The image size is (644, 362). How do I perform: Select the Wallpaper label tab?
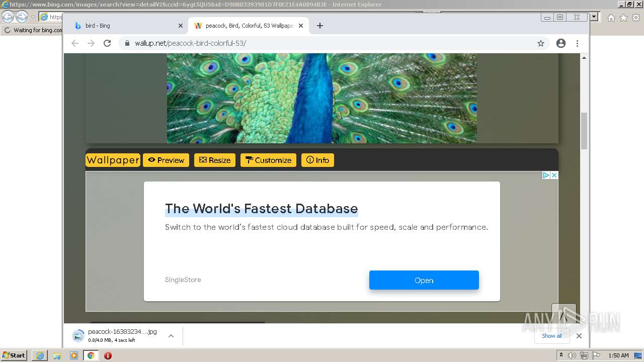(113, 160)
